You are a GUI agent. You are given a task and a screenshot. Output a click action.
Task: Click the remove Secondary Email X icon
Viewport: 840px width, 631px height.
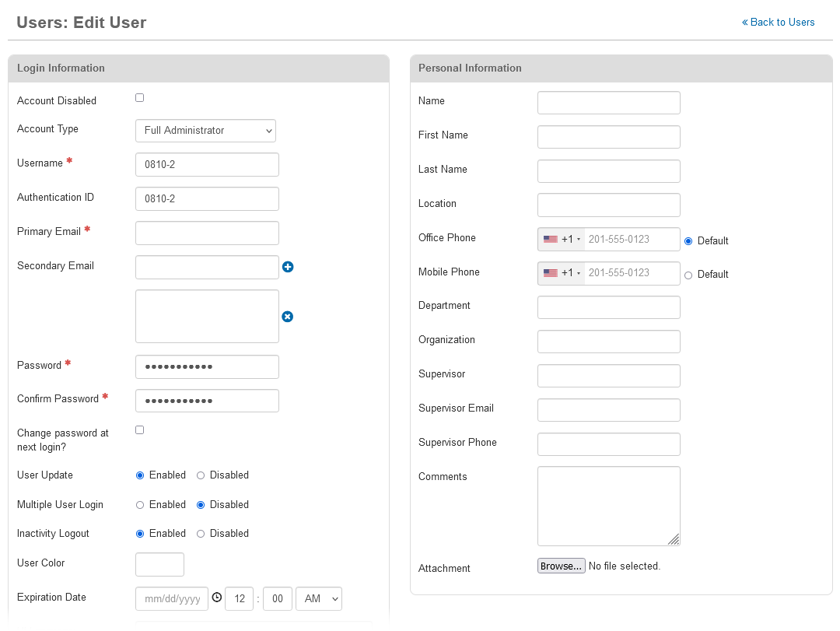pos(288,316)
